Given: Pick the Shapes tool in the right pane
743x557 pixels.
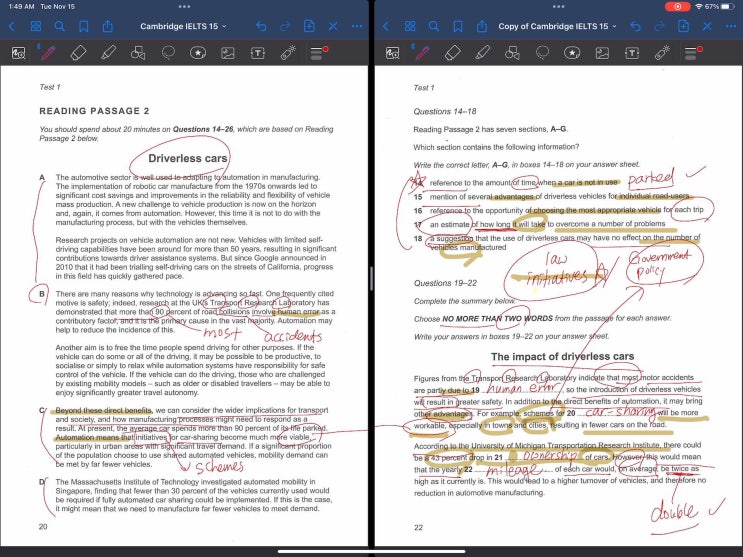Looking at the screenshot, I should (x=513, y=52).
